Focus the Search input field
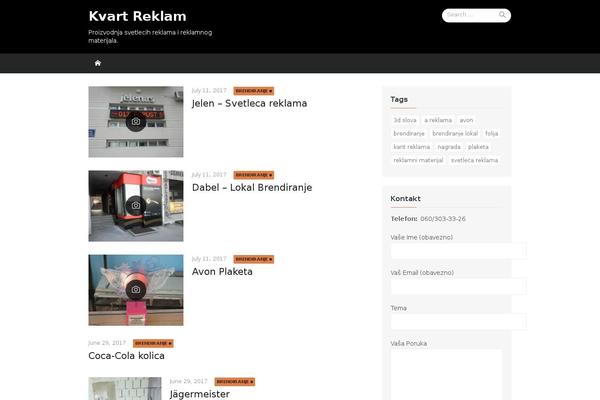This screenshot has height=400, width=600. 476,15
